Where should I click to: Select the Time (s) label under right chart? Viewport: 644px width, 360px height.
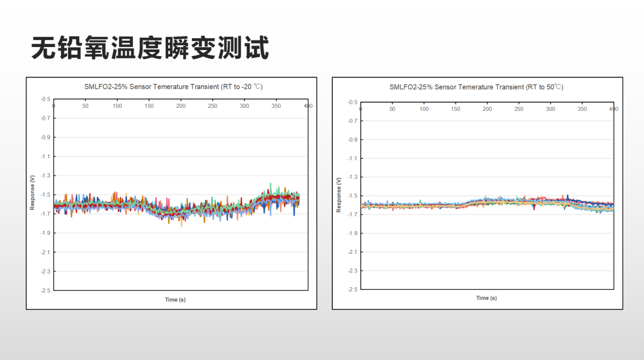pos(487,298)
